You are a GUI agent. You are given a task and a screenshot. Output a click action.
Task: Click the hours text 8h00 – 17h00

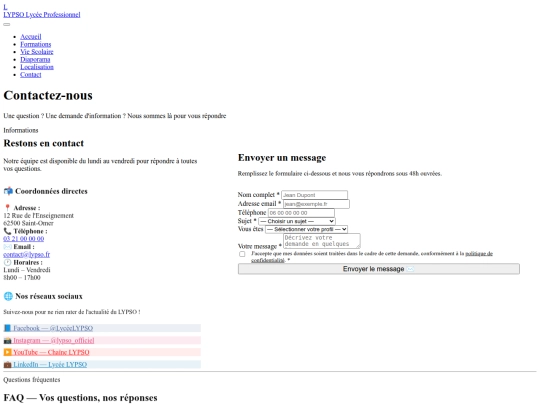(x=22, y=278)
